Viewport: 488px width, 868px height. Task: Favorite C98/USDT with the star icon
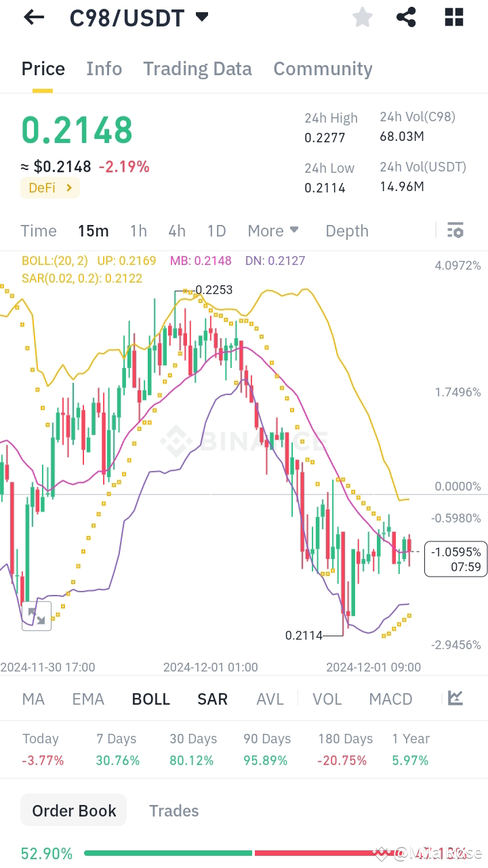click(362, 18)
